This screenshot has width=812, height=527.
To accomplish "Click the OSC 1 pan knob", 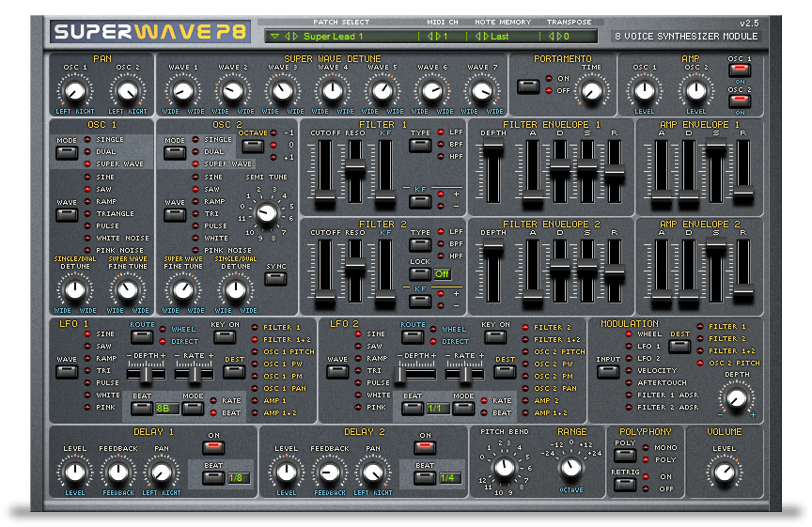I will [x=75, y=90].
